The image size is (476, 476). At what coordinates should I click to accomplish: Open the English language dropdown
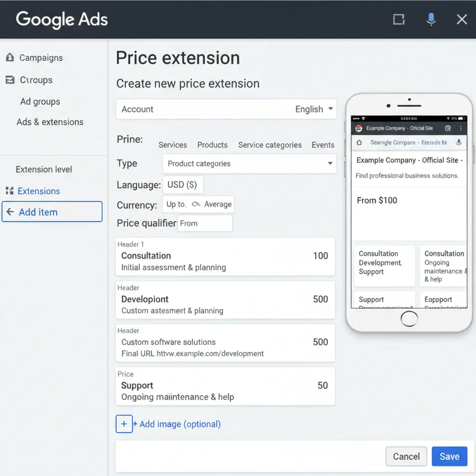tap(314, 109)
